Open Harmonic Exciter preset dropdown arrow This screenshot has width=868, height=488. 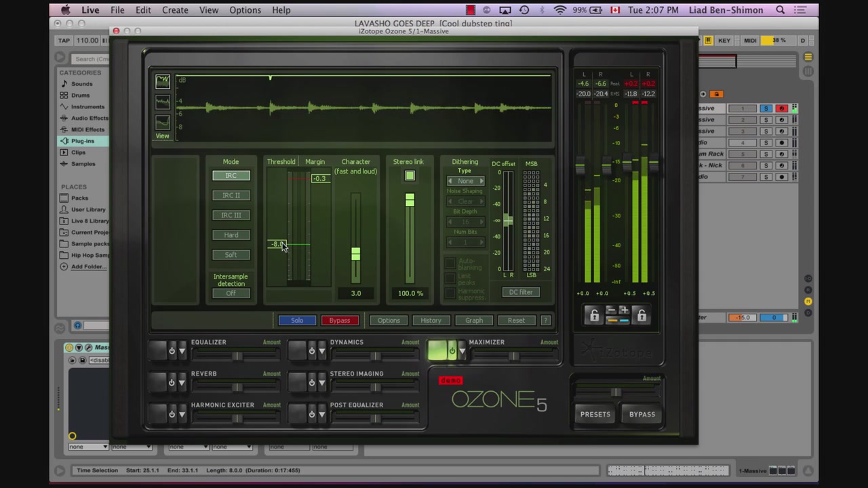click(182, 413)
